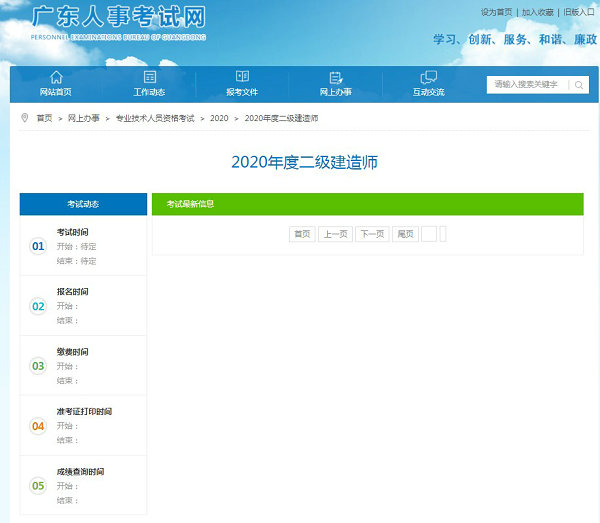Type in the keyword search field
The image size is (600, 523).
(x=526, y=85)
